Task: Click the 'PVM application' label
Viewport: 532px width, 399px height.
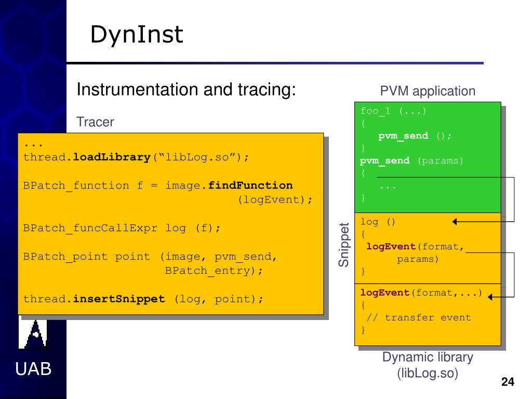Action: click(x=428, y=91)
